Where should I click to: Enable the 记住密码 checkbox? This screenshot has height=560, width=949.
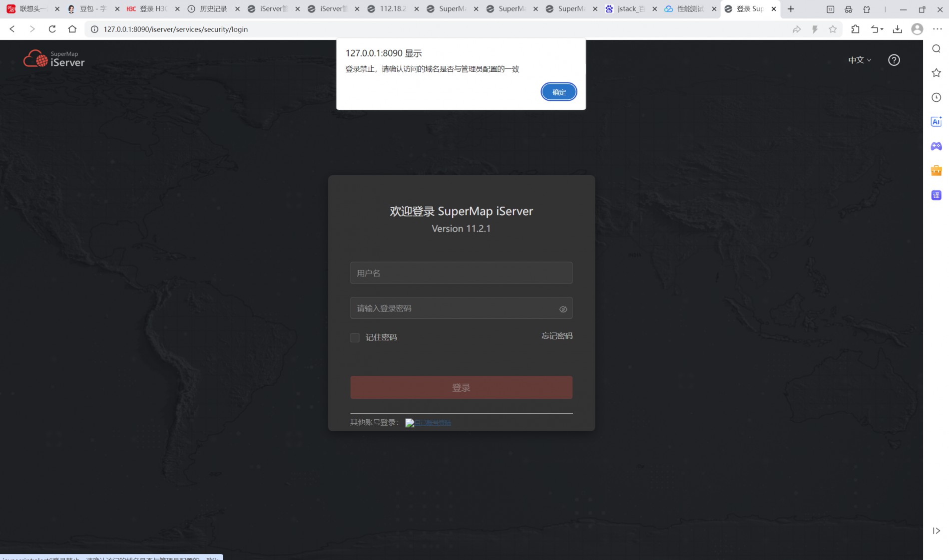click(355, 338)
